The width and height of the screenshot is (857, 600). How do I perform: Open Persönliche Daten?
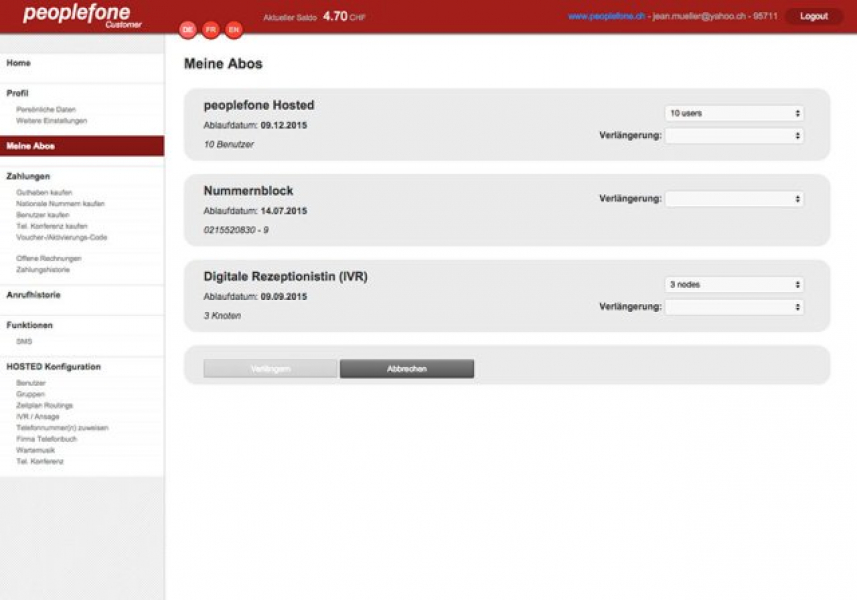point(46,109)
